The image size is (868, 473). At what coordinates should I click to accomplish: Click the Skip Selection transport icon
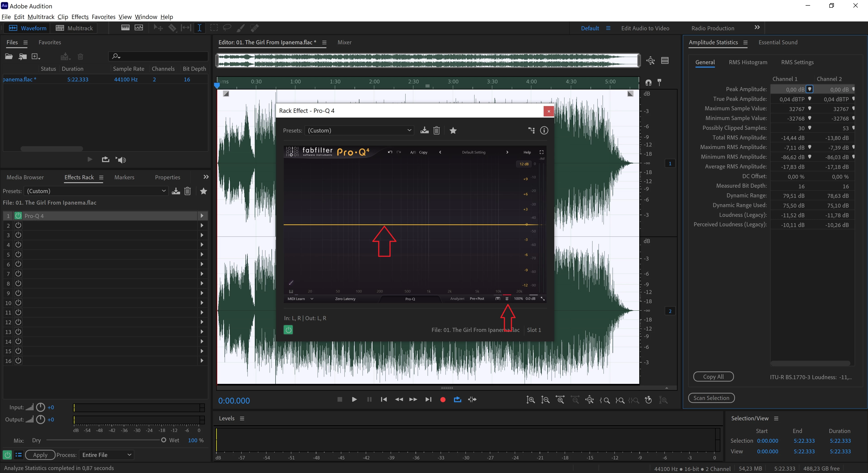click(x=472, y=400)
